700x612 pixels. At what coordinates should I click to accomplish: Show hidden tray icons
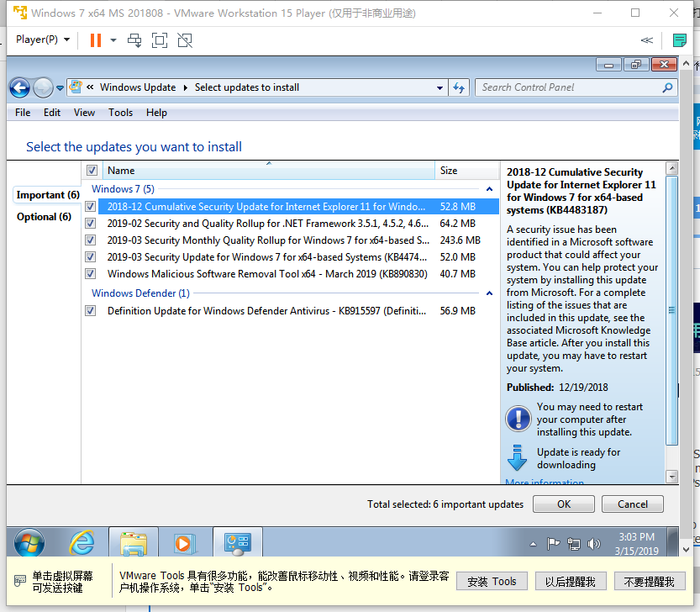tap(533, 544)
